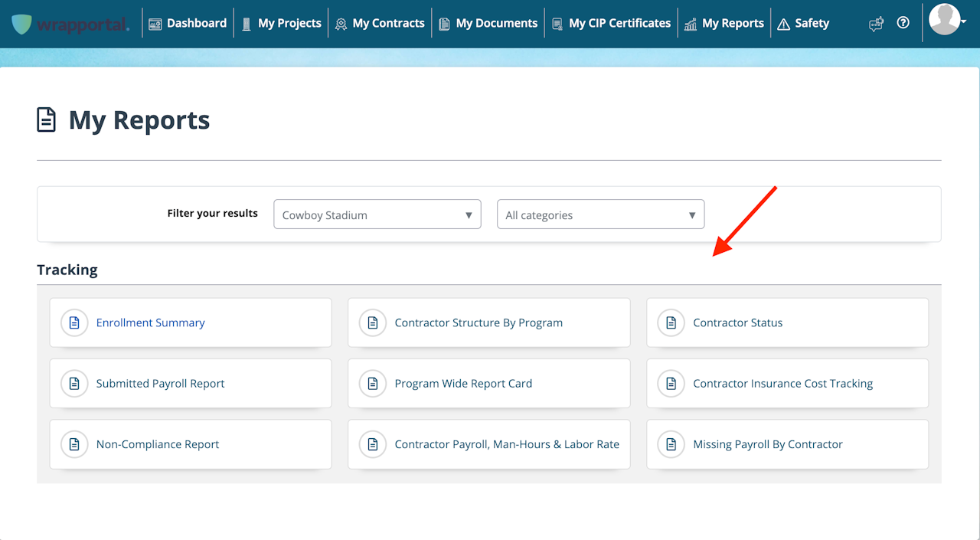Navigate to My CIP Certificates
Viewport: 980px width, 540px height.
(x=611, y=24)
